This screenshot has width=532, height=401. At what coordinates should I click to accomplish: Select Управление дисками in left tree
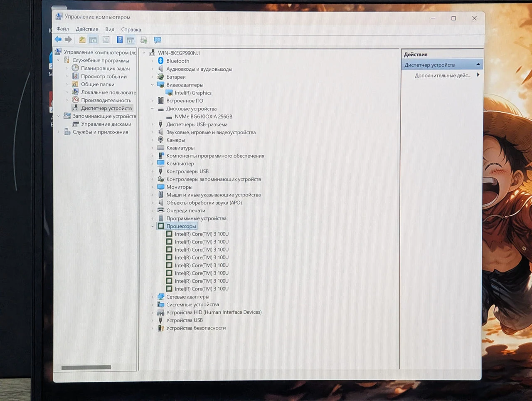pos(106,124)
